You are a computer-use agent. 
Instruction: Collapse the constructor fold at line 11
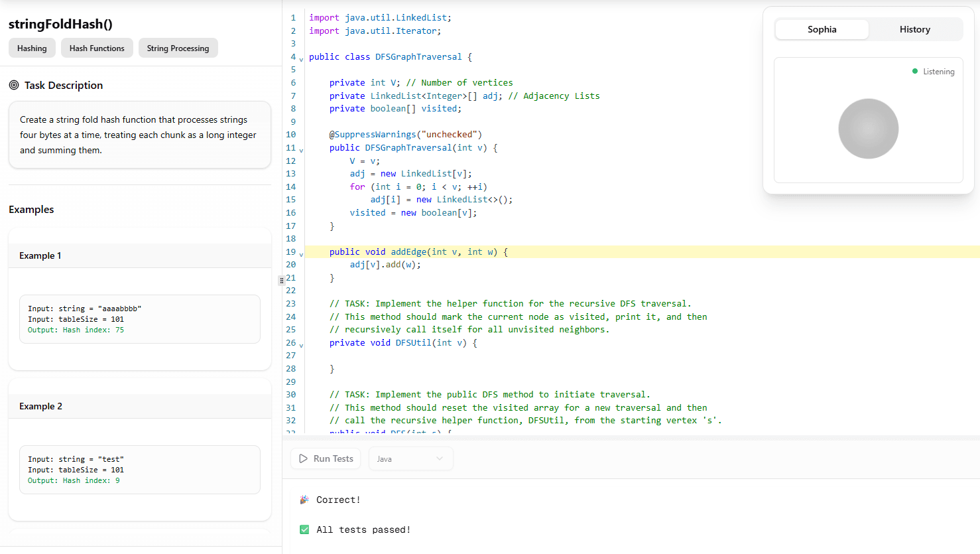[301, 149]
